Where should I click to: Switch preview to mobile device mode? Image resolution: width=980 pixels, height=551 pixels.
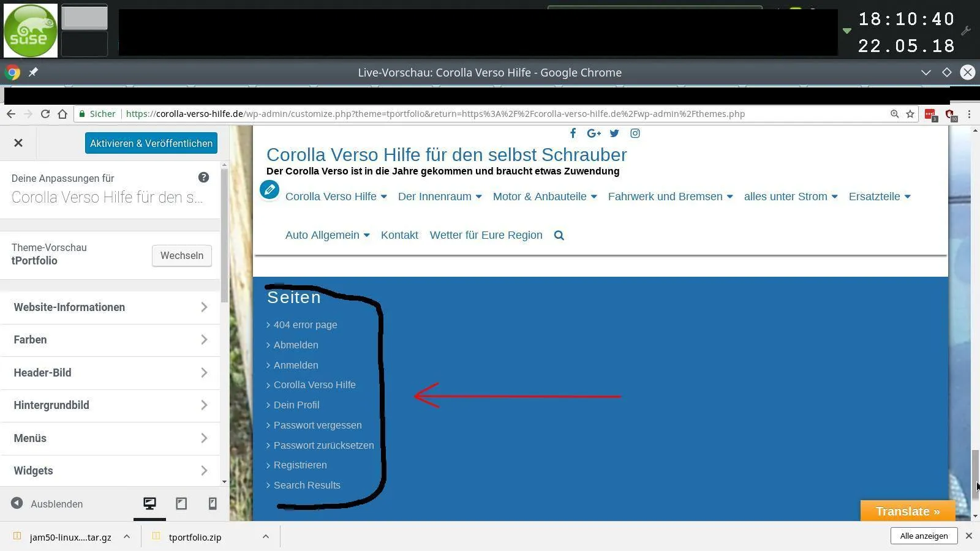coord(213,503)
